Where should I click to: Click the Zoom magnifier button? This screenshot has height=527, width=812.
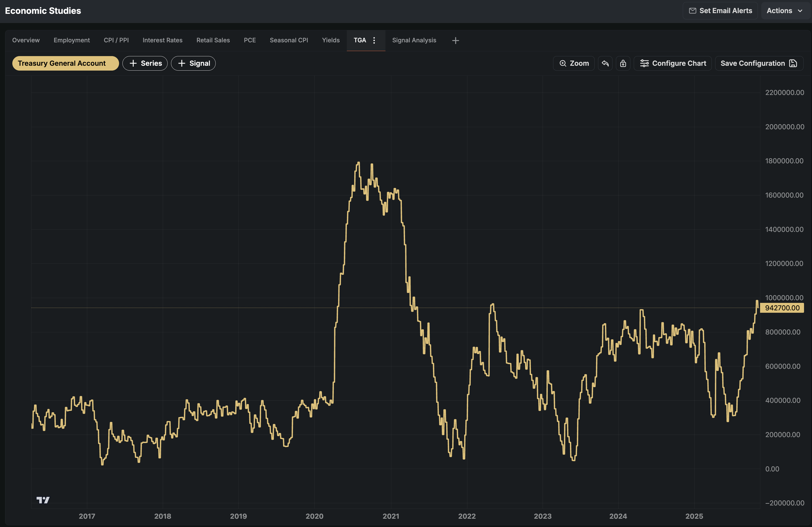pos(574,63)
